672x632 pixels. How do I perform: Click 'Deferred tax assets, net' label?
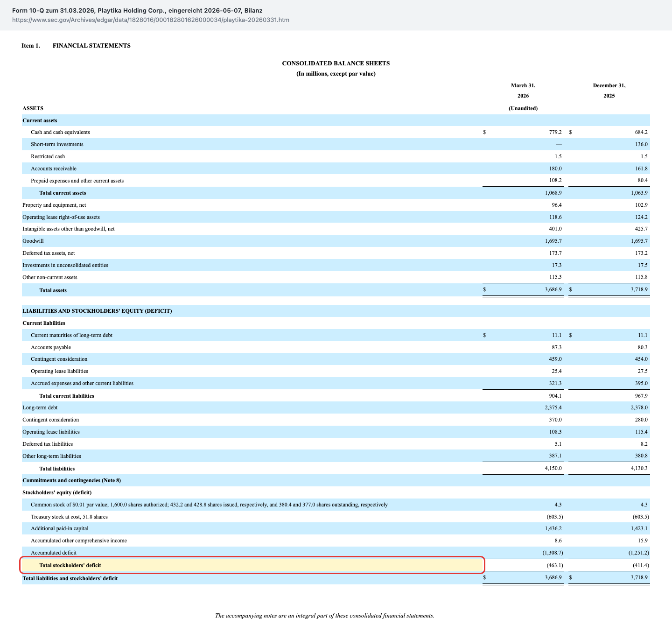click(x=49, y=253)
